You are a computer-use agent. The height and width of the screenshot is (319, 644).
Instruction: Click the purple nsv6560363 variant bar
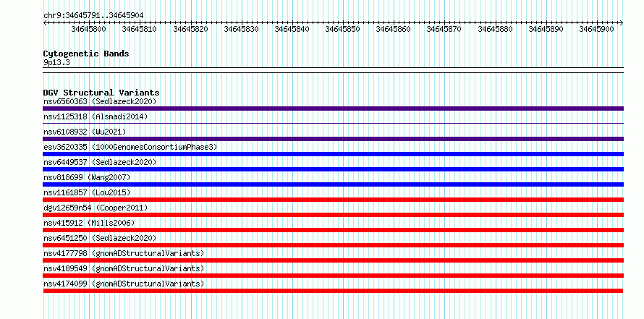[x=333, y=109]
